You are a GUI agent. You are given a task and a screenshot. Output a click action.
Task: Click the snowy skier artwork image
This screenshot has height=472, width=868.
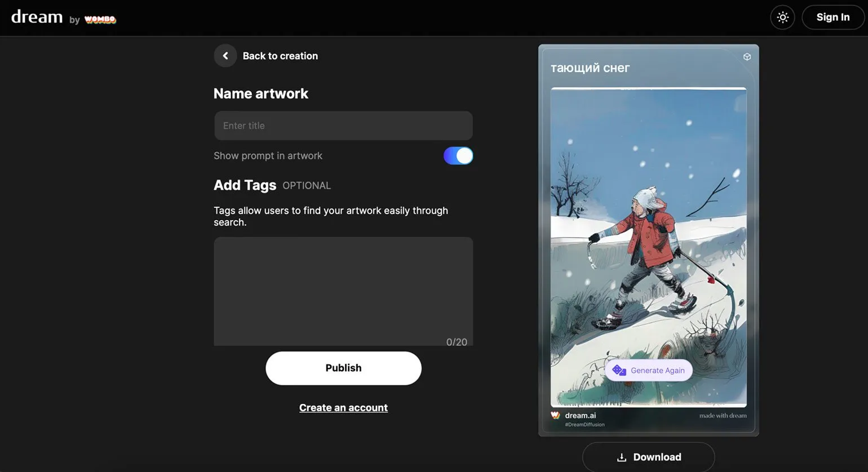point(648,225)
